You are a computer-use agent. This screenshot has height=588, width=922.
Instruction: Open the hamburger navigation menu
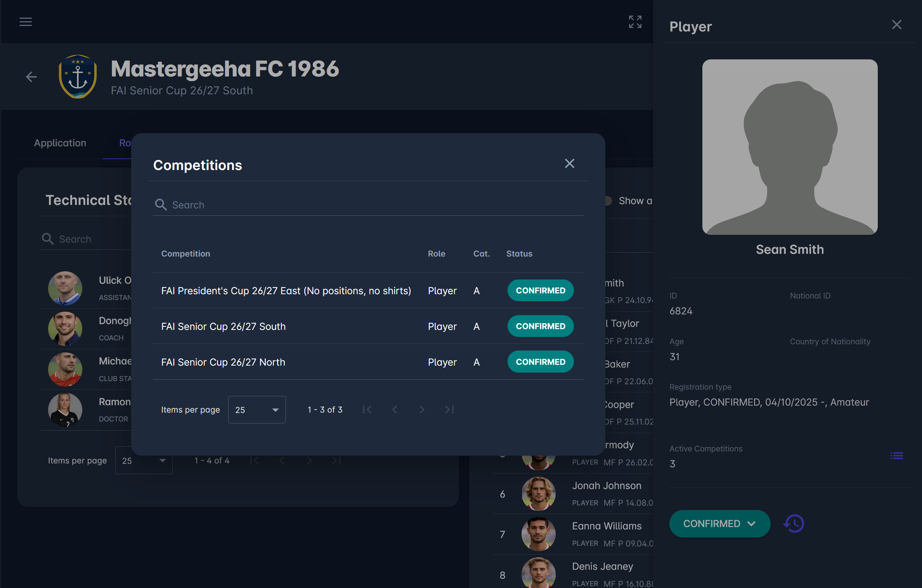pyautogui.click(x=26, y=22)
